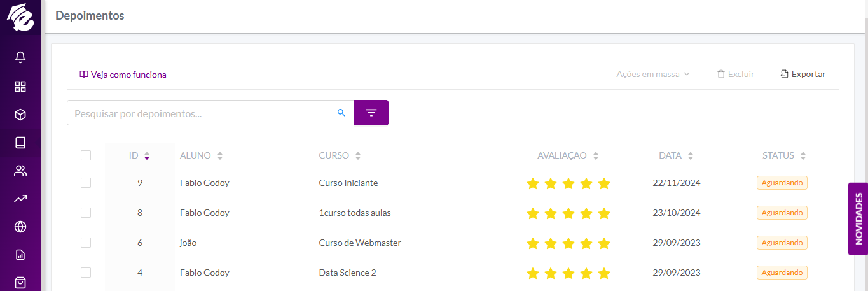868x291 pixels.
Task: Open the purple filter button
Action: point(371,113)
